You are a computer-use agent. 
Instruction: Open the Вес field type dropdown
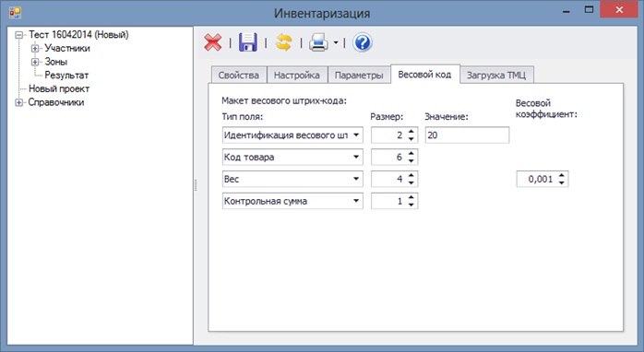pos(356,179)
